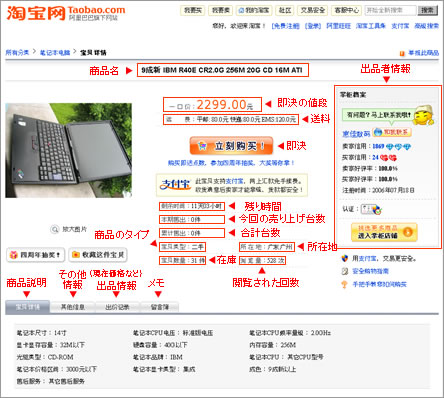This screenshot has height=398, width=444.
Task: Click the seller credit score 1869
Action: (378, 146)
